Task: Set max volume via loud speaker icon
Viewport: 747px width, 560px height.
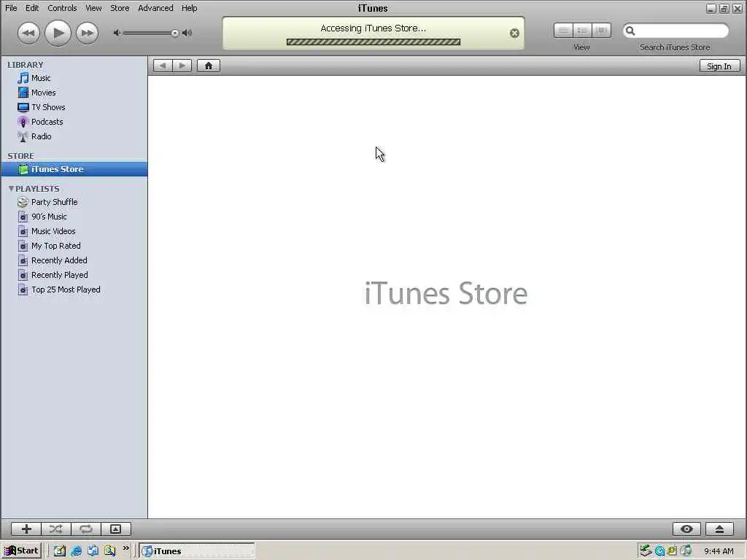Action: (187, 33)
